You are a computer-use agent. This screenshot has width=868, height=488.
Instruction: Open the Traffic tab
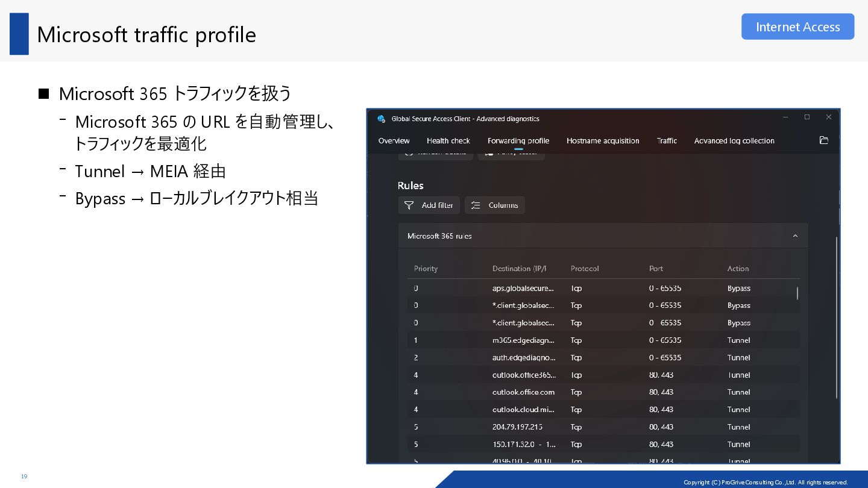coord(667,141)
